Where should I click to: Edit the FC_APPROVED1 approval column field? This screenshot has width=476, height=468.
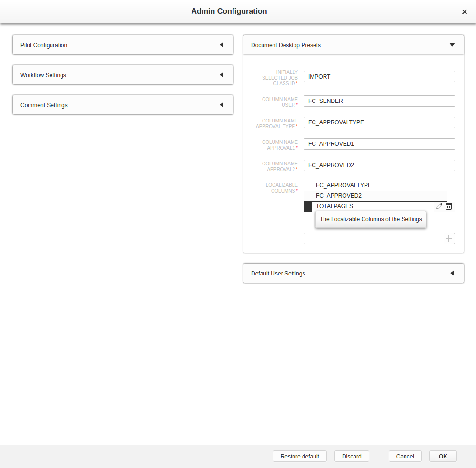coord(379,144)
